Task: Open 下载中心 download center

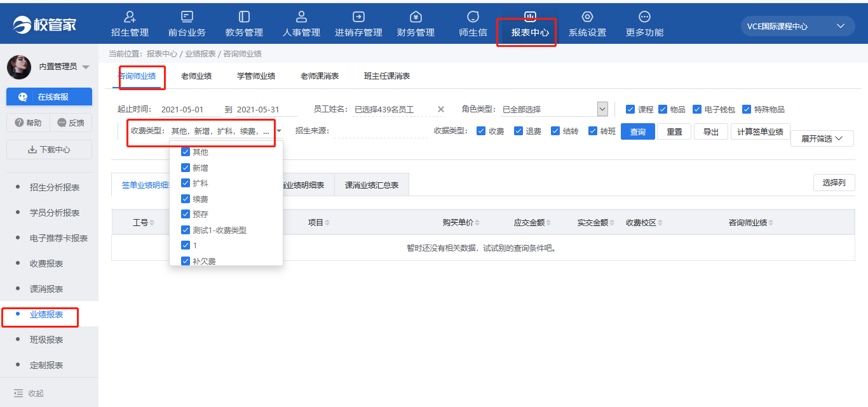Action: tap(49, 150)
